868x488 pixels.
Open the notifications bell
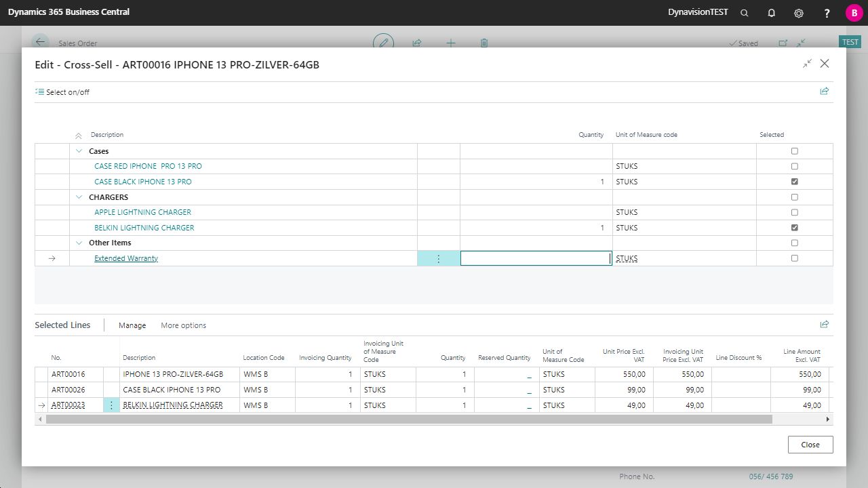click(x=772, y=13)
